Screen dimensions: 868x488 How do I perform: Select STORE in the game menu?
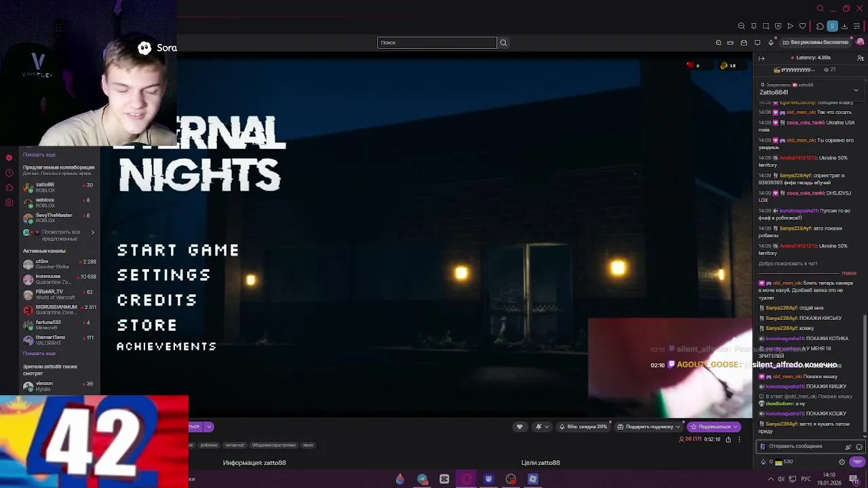(x=147, y=325)
